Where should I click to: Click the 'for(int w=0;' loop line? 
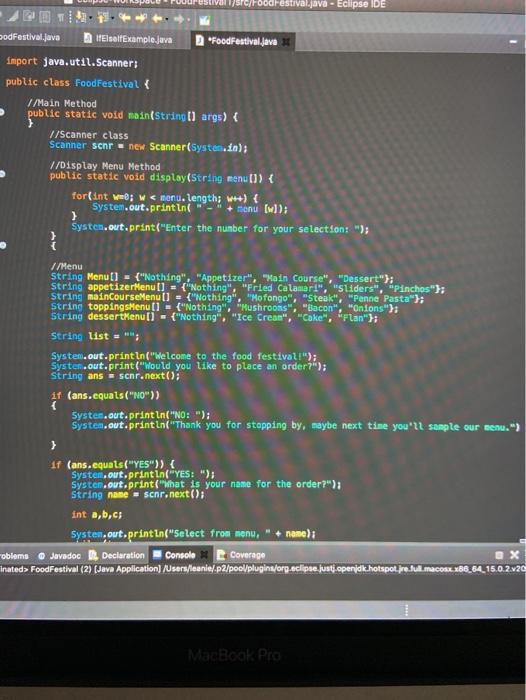(x=165, y=197)
